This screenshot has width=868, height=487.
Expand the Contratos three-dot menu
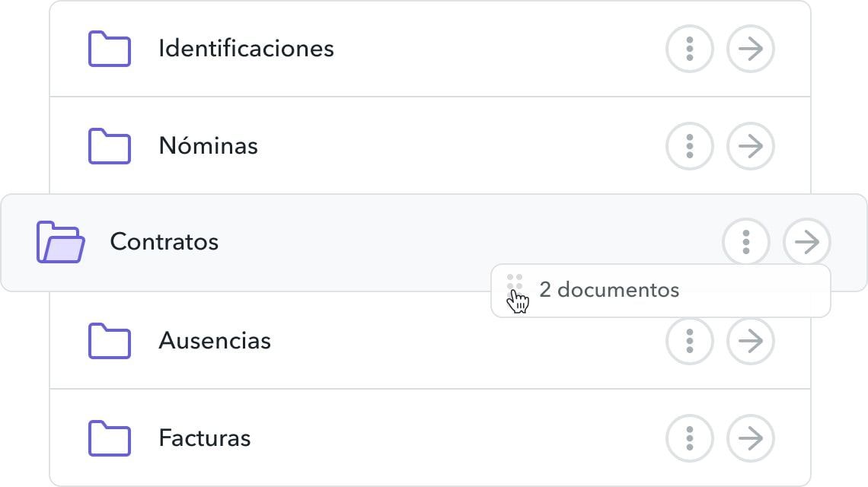tap(746, 243)
